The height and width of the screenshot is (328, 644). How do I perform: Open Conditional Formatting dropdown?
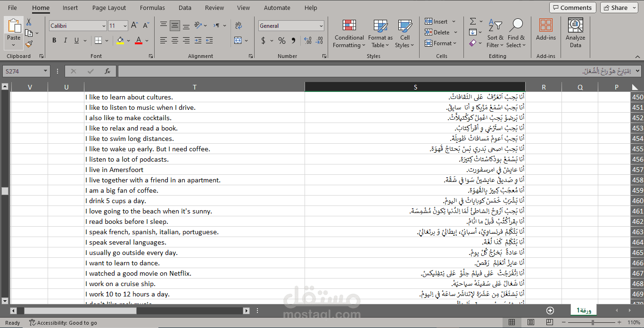click(349, 33)
